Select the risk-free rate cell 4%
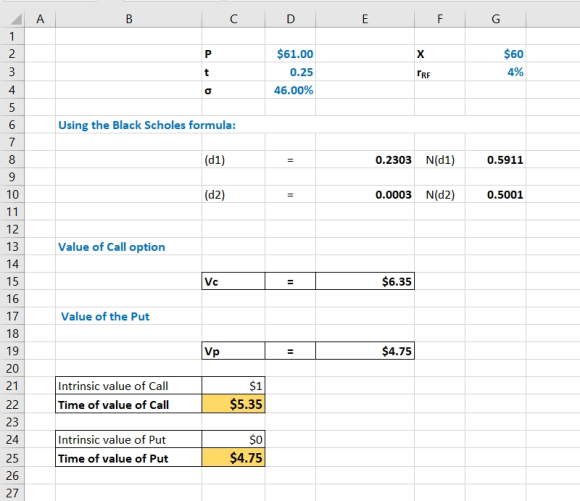The image size is (580, 501). pyautogui.click(x=496, y=72)
